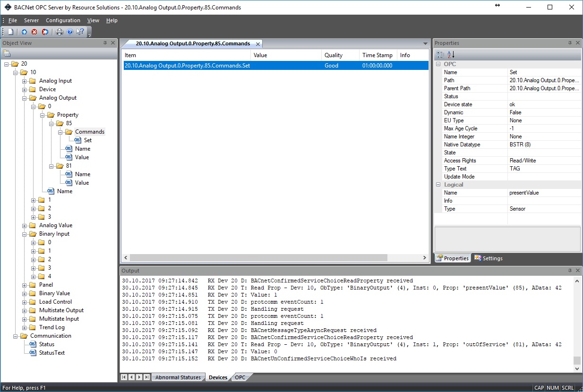Collapse the Binary Input tree node
This screenshot has width=583, height=392.
[25, 234]
